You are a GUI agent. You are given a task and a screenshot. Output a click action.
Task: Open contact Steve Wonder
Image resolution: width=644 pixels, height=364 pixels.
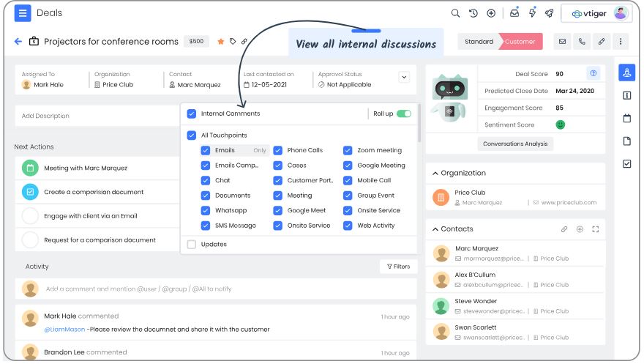click(x=476, y=301)
